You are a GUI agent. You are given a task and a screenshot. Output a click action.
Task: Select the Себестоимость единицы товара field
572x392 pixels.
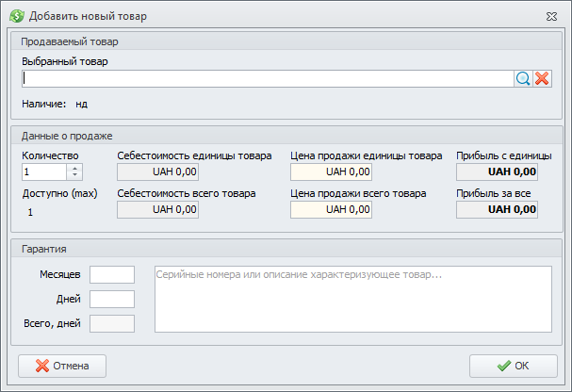(x=157, y=172)
